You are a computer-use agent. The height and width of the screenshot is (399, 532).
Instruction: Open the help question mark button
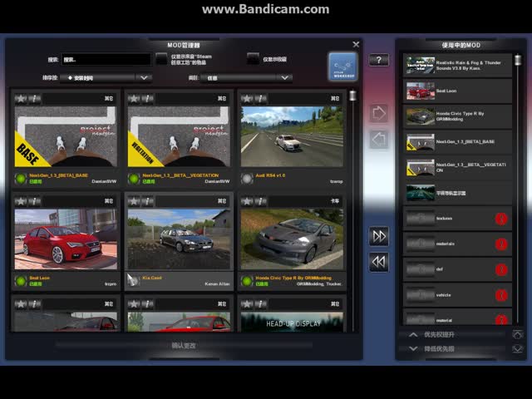[379, 60]
